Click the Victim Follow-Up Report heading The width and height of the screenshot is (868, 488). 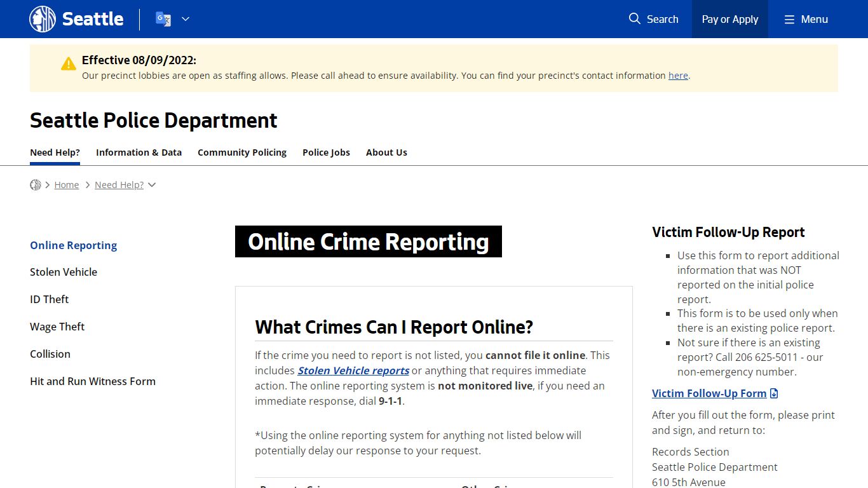tap(728, 232)
